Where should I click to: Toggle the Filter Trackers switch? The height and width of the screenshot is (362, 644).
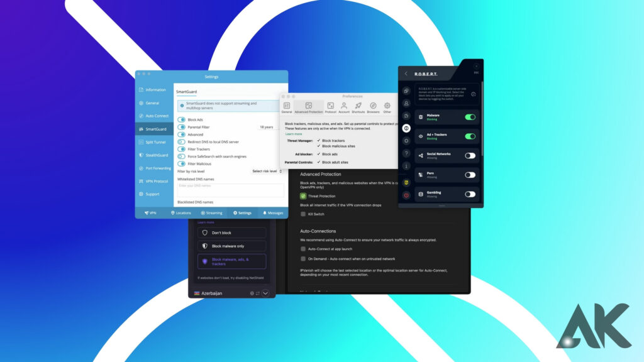pyautogui.click(x=182, y=150)
